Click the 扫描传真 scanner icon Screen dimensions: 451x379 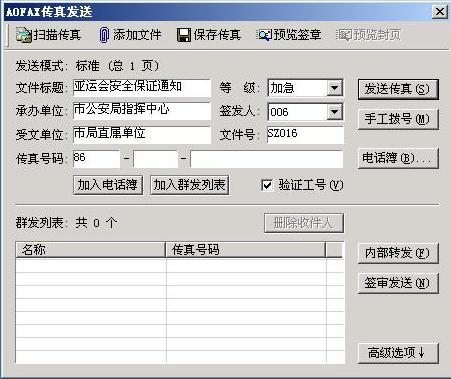pos(24,35)
